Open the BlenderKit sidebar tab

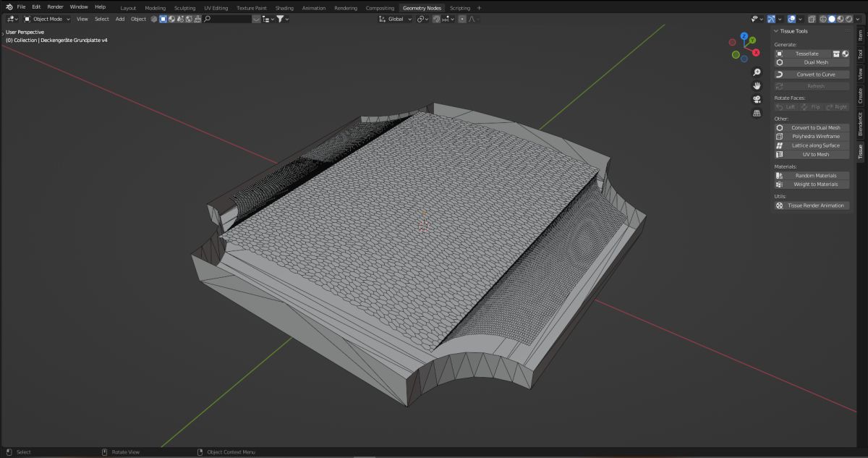coord(860,123)
